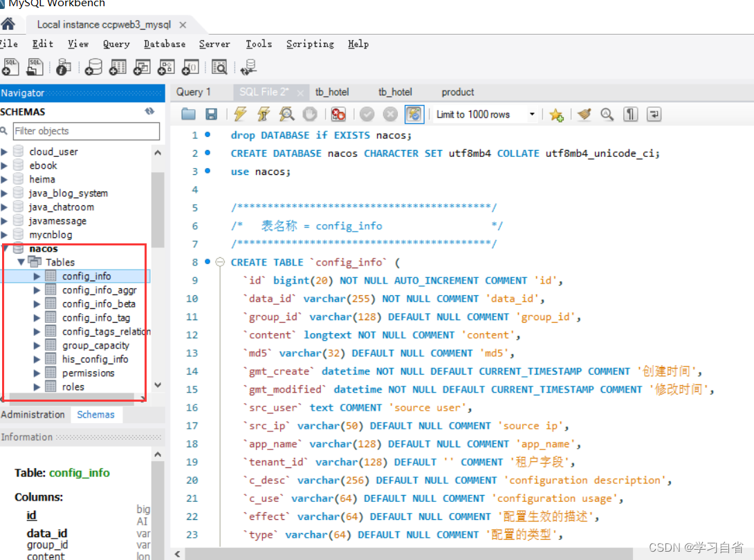Execute statement under cursor icon
The width and height of the screenshot is (754, 560).
(263, 114)
